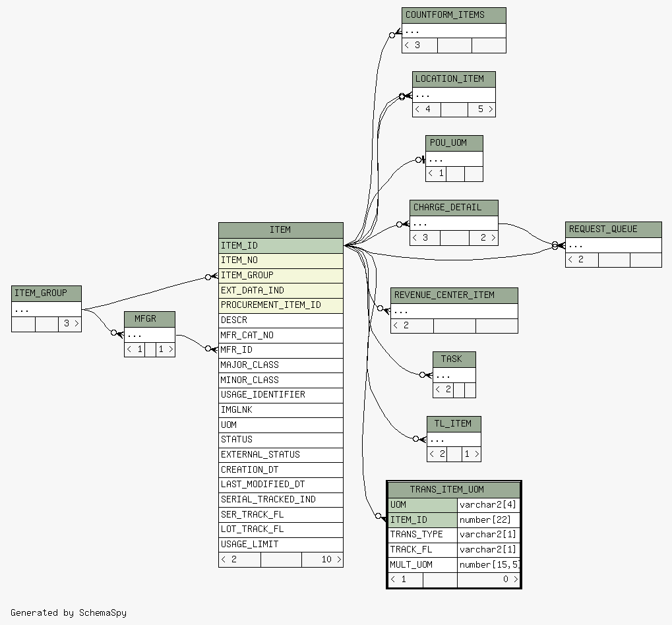Click the TRANS_TYPE column row
The height and width of the screenshot is (625, 672).
tap(423, 535)
